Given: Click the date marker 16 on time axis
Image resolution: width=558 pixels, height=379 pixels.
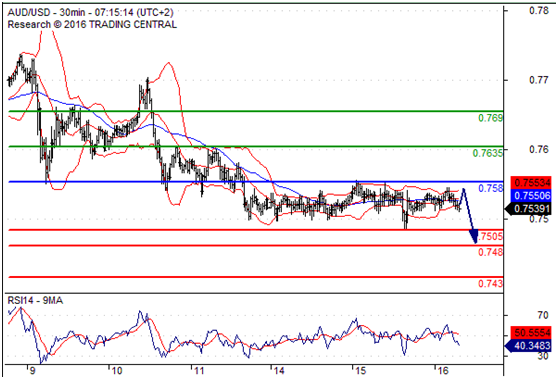Looking at the screenshot, I should tap(442, 371).
